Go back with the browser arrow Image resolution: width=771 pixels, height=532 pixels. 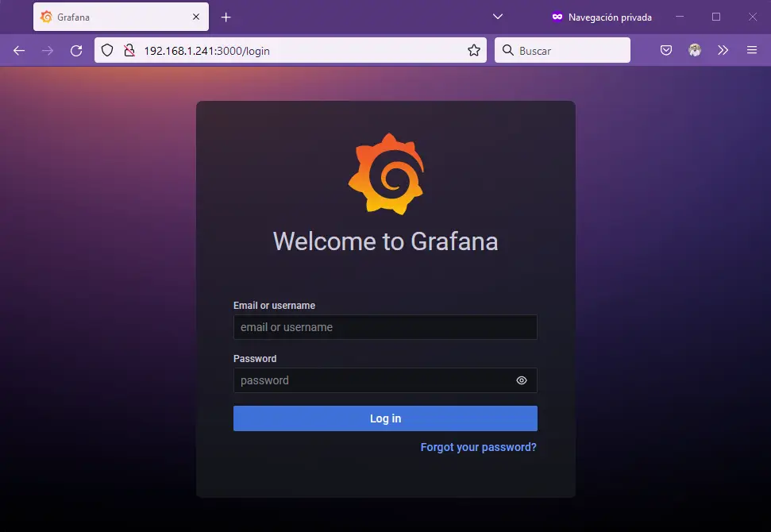pyautogui.click(x=19, y=50)
